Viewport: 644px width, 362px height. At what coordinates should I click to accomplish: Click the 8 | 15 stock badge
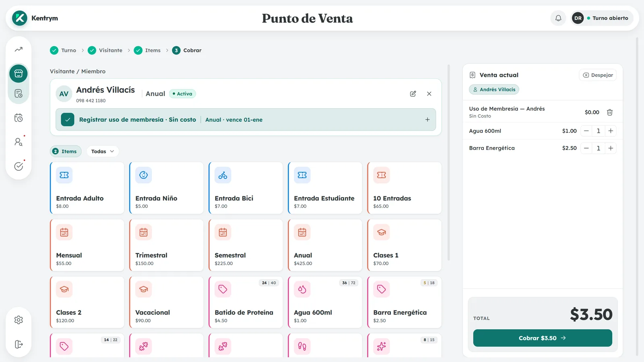point(429,340)
